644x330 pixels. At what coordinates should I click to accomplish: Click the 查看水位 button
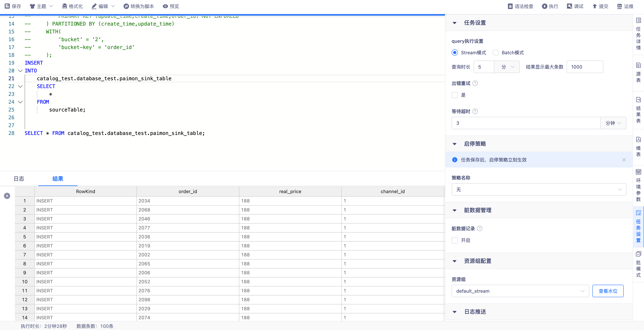(x=608, y=291)
